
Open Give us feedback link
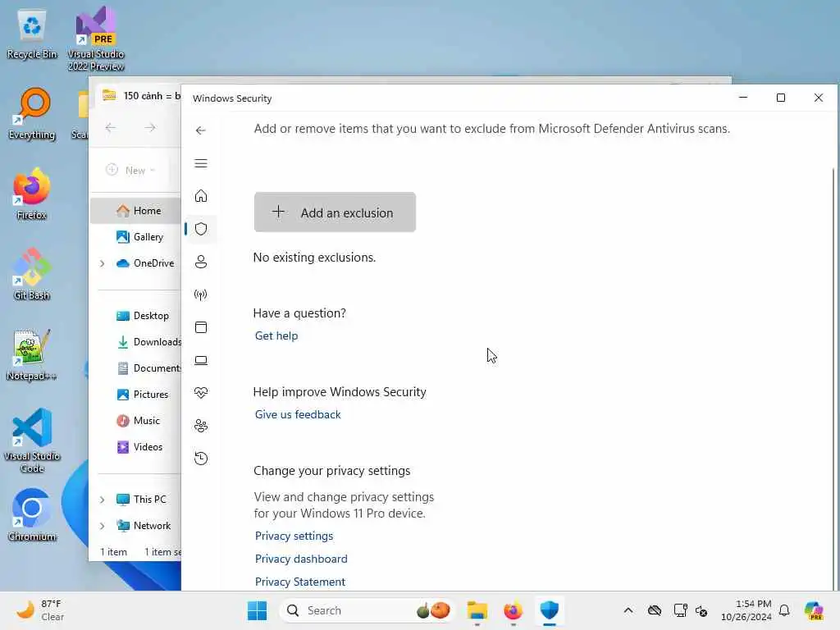(298, 414)
